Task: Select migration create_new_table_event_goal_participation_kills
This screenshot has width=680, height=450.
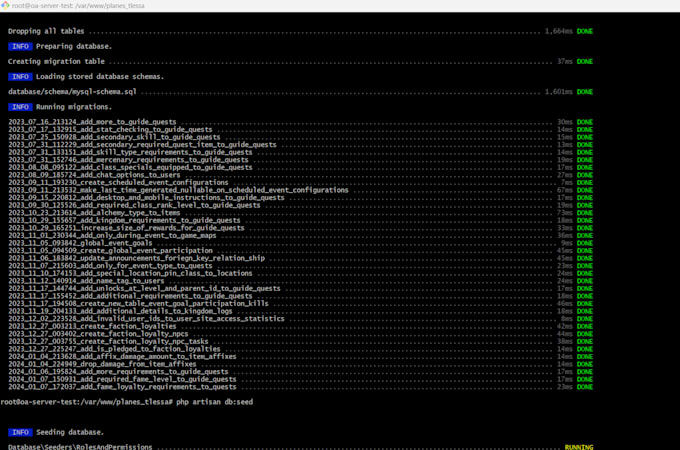Action: pos(138,304)
